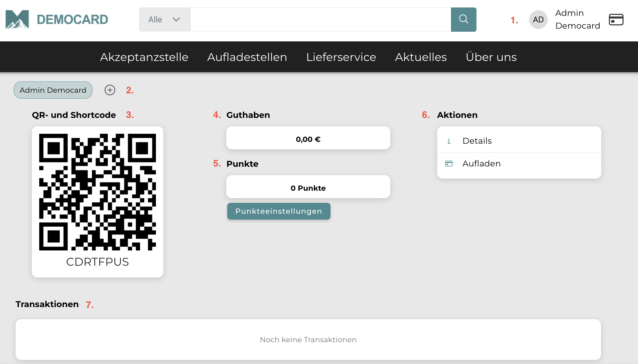
Task: Open the Lieferservice navigation item
Action: coord(341,57)
